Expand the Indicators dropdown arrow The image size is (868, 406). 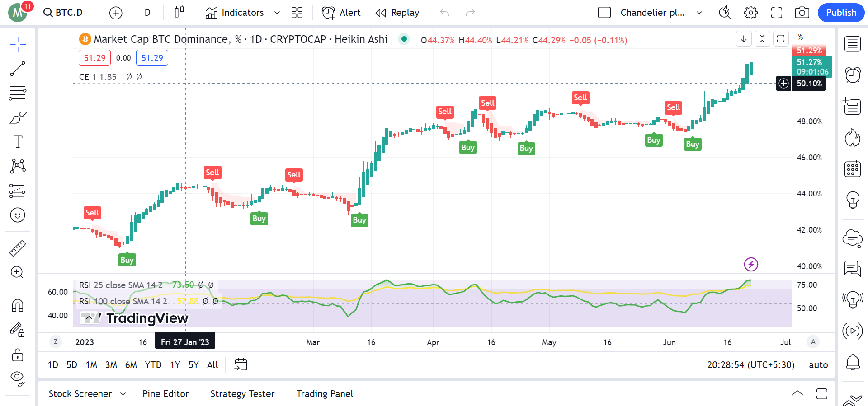coord(277,13)
